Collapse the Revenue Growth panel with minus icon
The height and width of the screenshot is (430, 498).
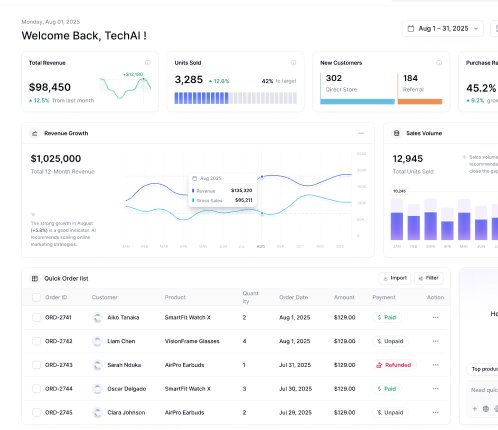[x=361, y=133]
